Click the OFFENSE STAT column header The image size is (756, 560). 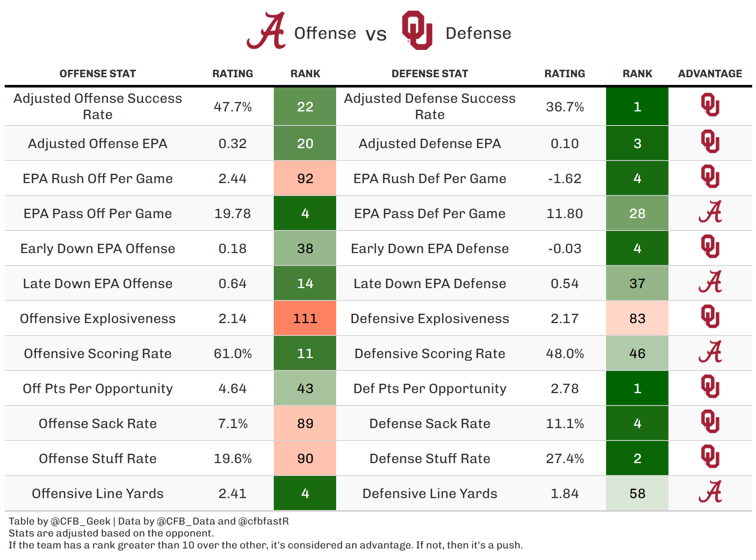[x=97, y=74]
